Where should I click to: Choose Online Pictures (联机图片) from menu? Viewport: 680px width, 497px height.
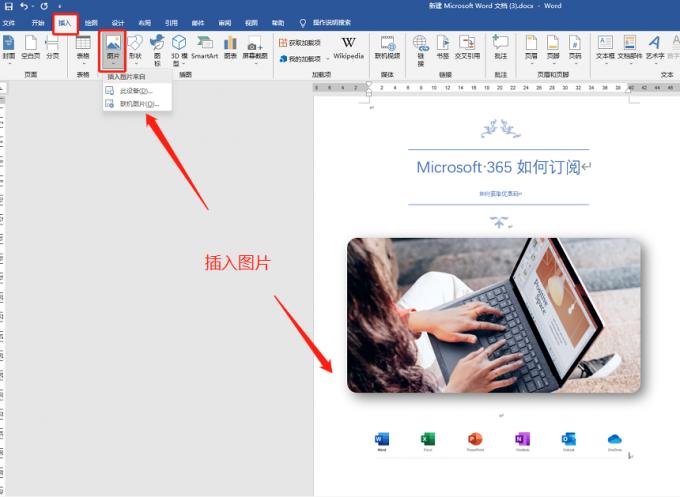coord(137,104)
